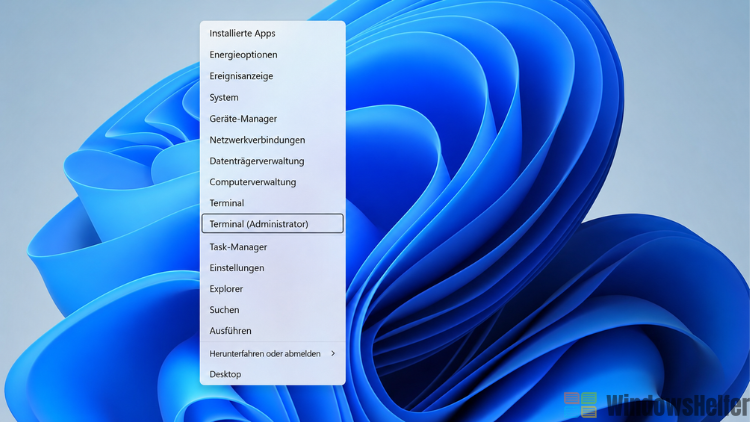Click the WindowsHelfer logo icon

pyautogui.click(x=580, y=405)
